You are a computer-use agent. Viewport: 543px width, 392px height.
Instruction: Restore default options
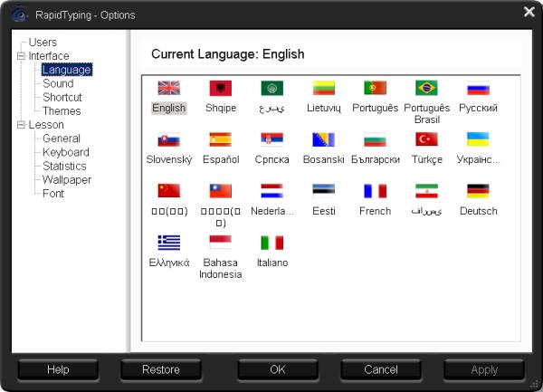coord(161,369)
